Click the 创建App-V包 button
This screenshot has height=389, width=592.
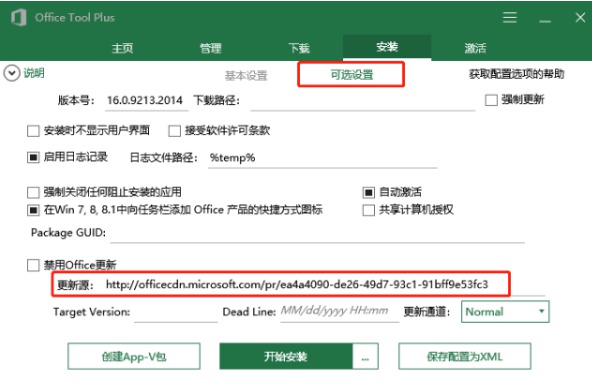(x=134, y=356)
